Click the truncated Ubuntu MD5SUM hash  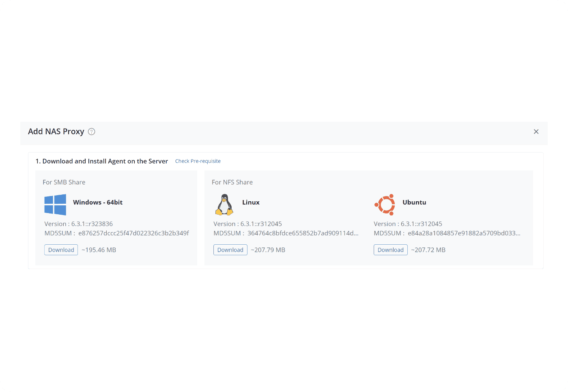tap(464, 233)
